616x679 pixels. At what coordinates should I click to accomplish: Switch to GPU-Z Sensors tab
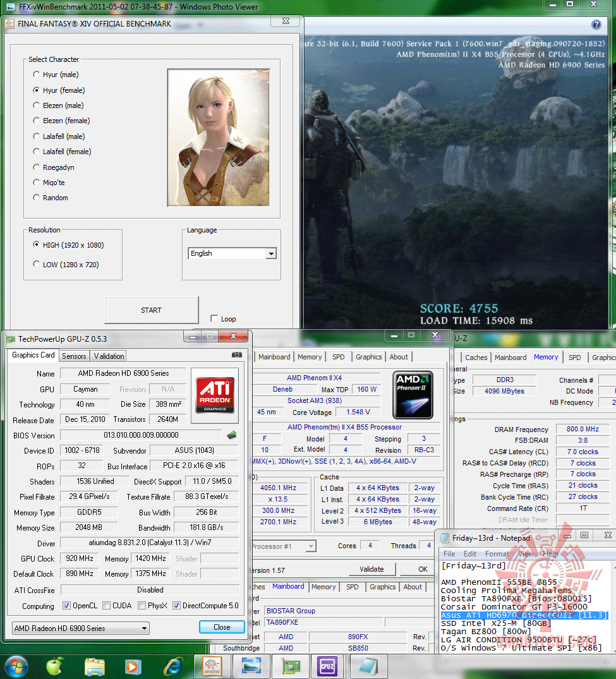point(74,356)
